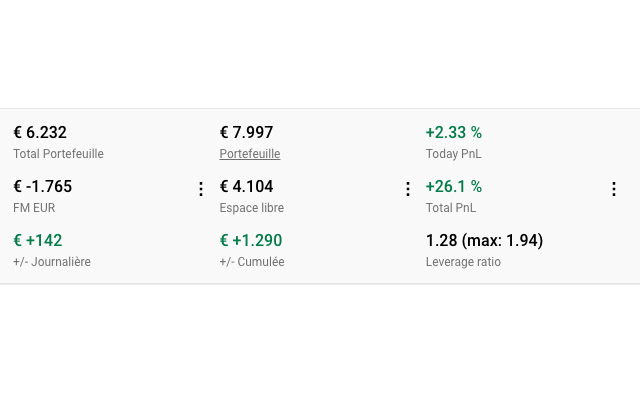The image size is (640, 400).
Task: Click the Today PnL label
Action: tap(453, 154)
